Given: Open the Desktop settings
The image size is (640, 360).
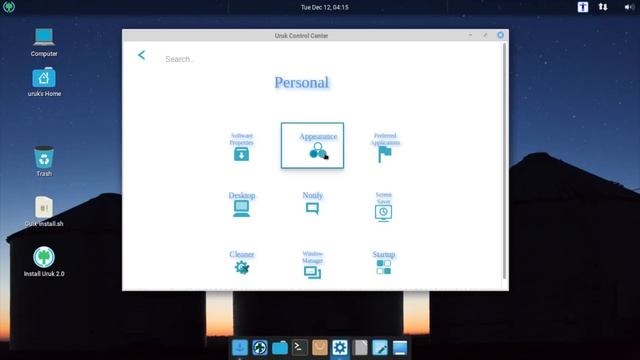Looking at the screenshot, I should tap(242, 204).
